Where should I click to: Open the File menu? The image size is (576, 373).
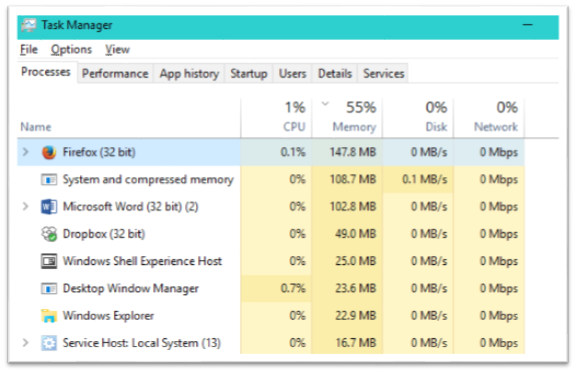tap(29, 49)
